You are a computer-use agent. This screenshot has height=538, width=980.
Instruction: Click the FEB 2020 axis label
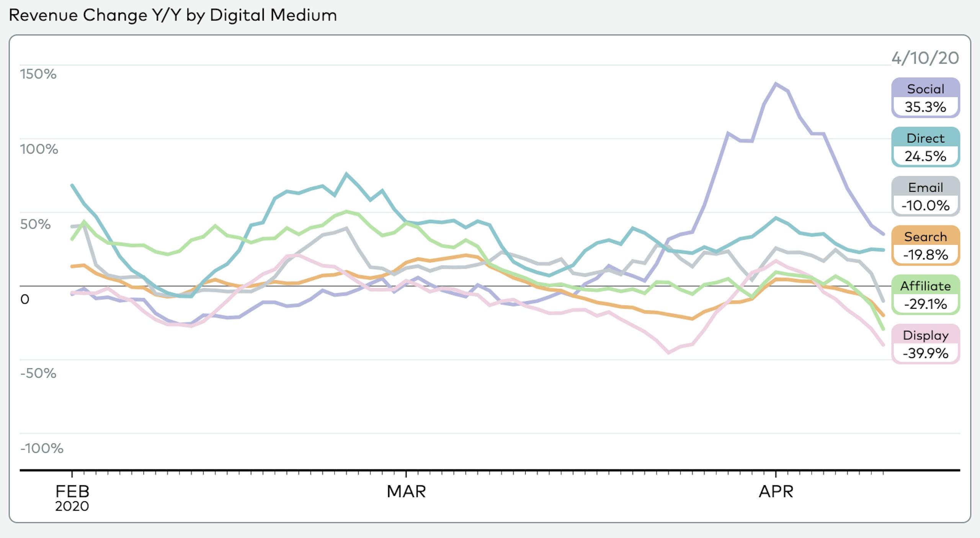[x=72, y=497]
